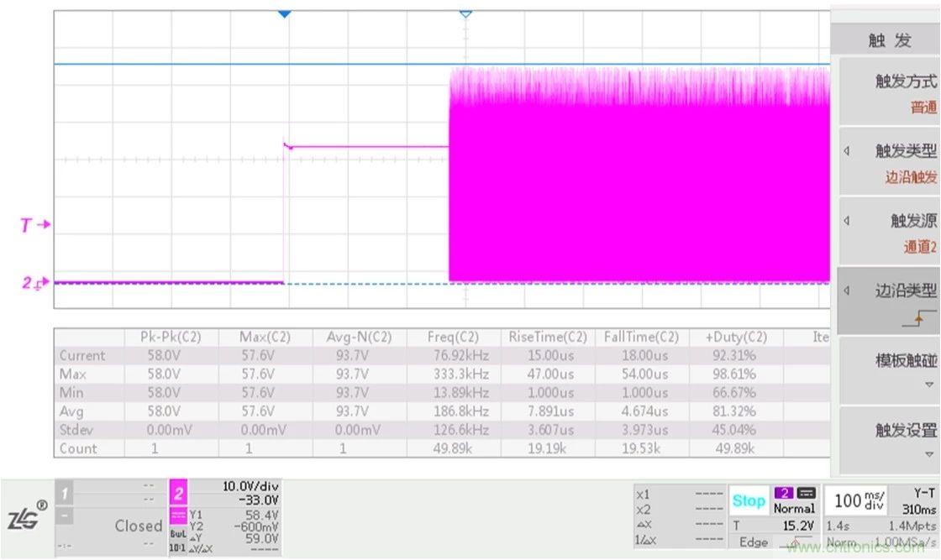Image resolution: width=941 pixels, height=560 pixels.
Task: Expand the 触发设置 trigger settings
Action: click(889, 440)
